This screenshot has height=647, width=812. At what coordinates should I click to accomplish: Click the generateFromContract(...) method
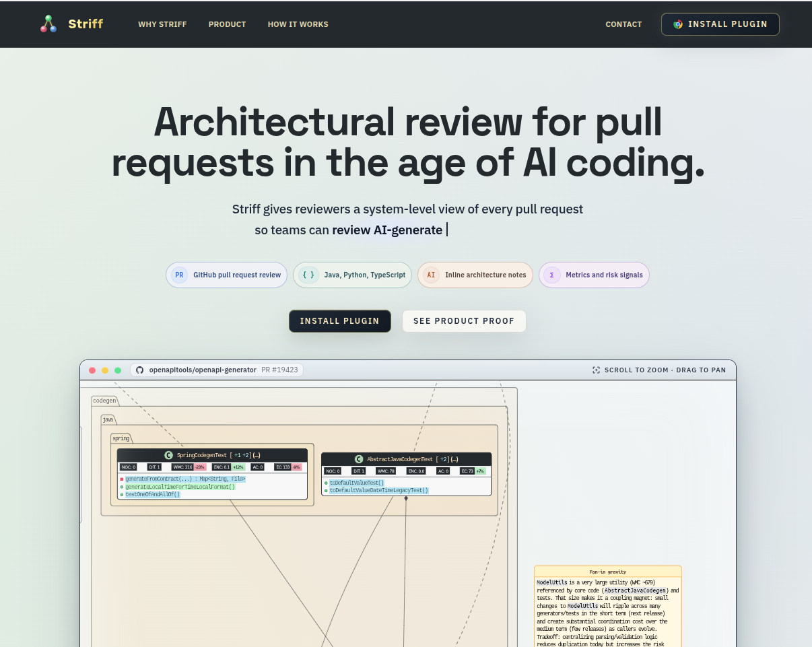click(185, 479)
